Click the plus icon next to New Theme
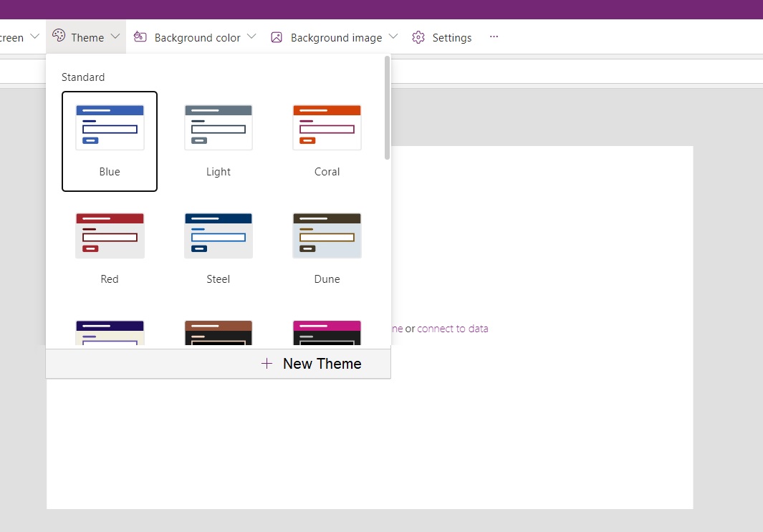 pyautogui.click(x=266, y=363)
